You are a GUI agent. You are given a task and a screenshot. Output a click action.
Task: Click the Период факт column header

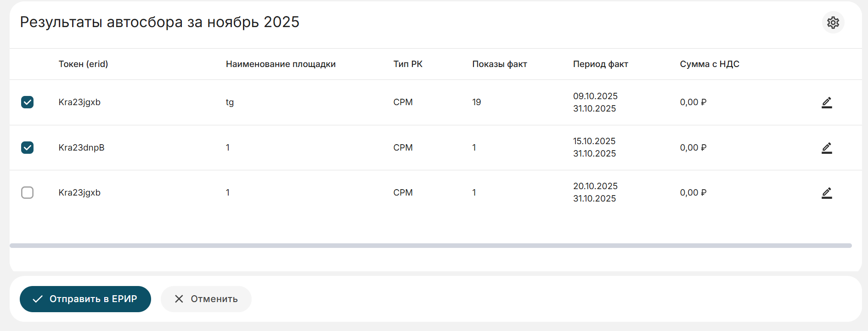click(x=600, y=64)
